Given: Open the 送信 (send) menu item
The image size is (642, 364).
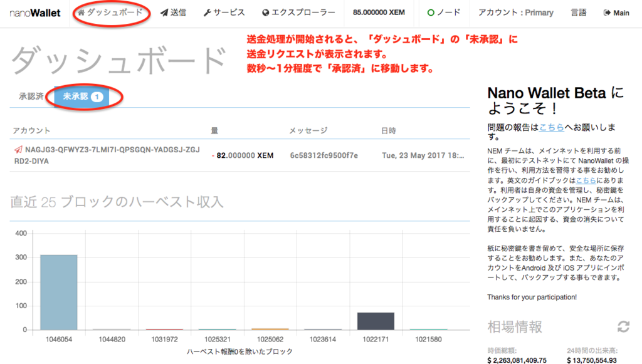Looking at the screenshot, I should point(173,13).
